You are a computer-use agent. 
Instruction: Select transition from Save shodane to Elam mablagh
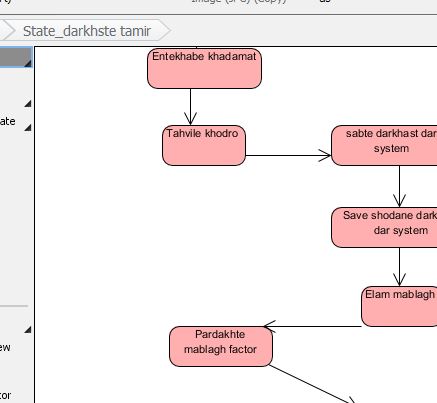tap(399, 267)
